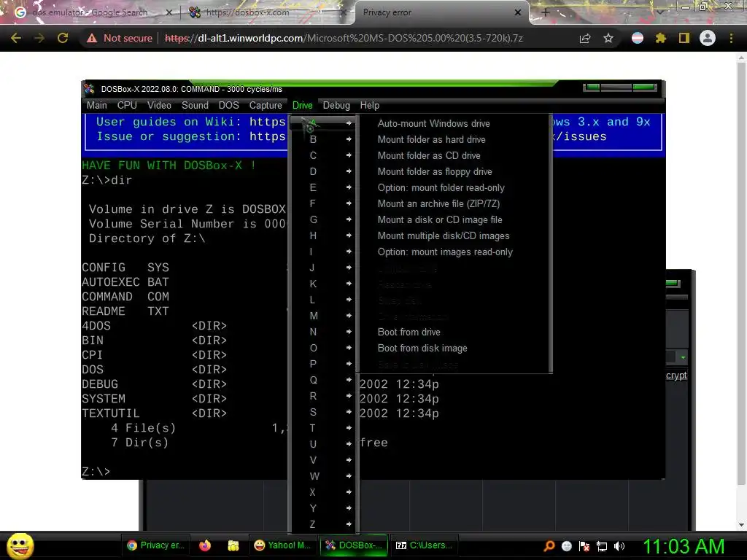The height and width of the screenshot is (560, 747).
Task: Open the Help menu
Action: (370, 105)
